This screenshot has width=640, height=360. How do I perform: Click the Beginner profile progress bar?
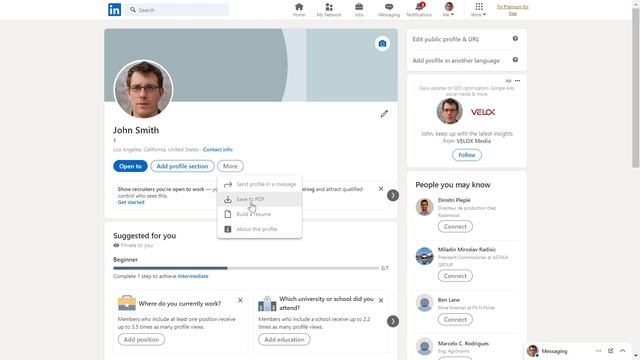(x=246, y=268)
